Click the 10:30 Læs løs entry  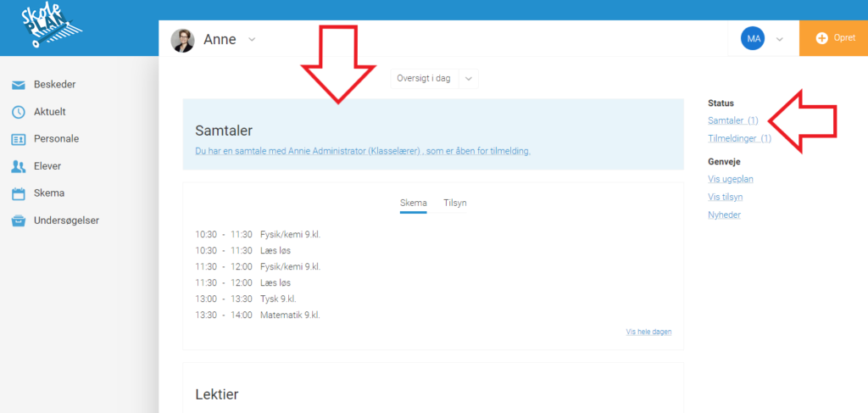click(x=243, y=250)
